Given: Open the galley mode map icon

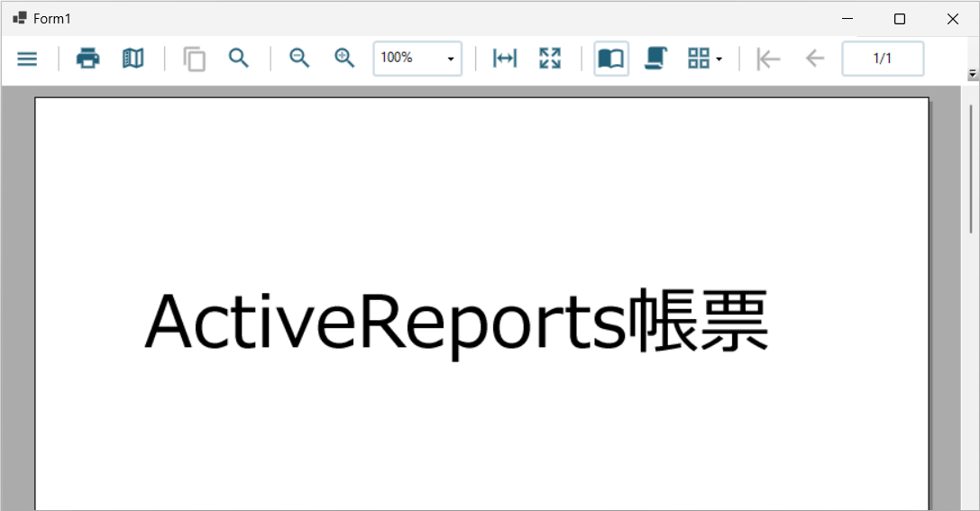Looking at the screenshot, I should point(133,58).
